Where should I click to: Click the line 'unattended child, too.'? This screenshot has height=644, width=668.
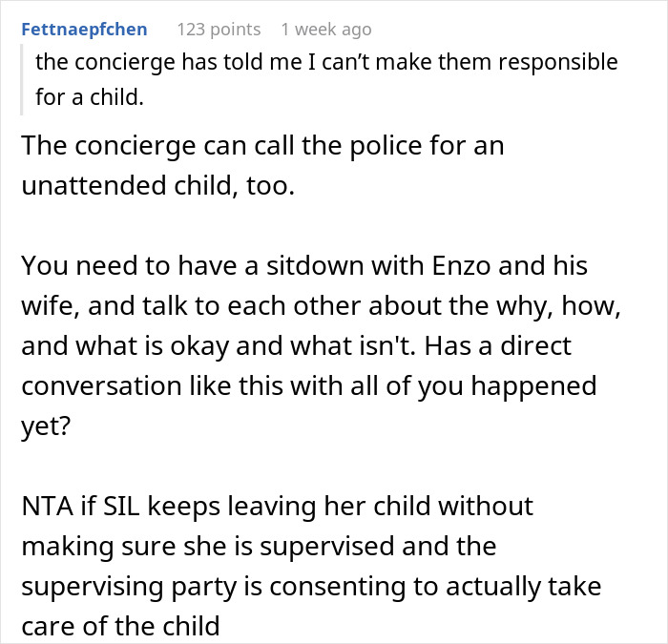158,188
